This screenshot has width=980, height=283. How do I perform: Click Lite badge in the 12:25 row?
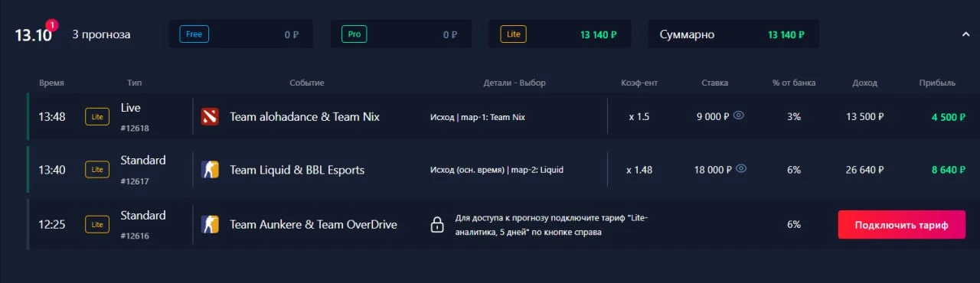(97, 225)
